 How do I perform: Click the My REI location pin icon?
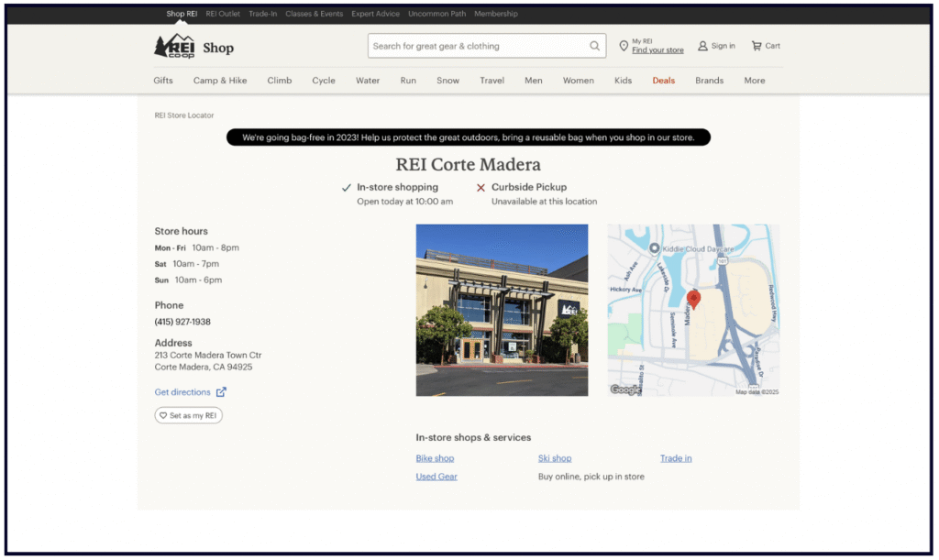[624, 46]
